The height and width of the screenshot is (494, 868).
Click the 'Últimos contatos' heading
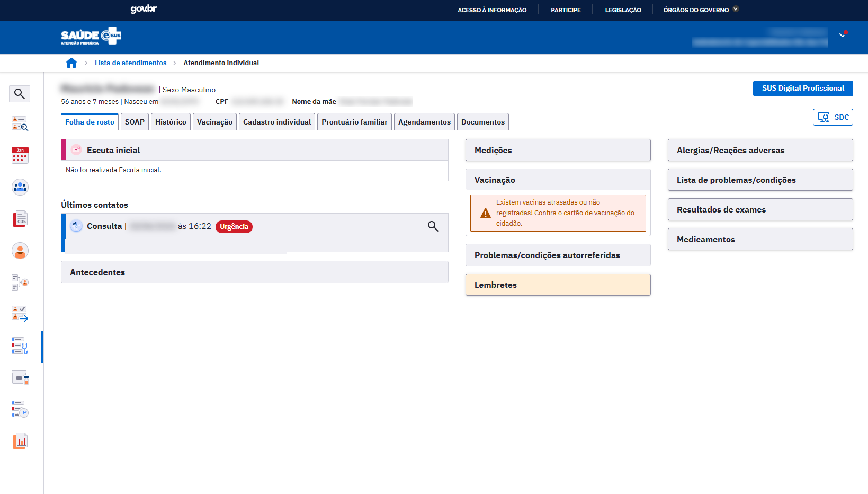(x=94, y=205)
